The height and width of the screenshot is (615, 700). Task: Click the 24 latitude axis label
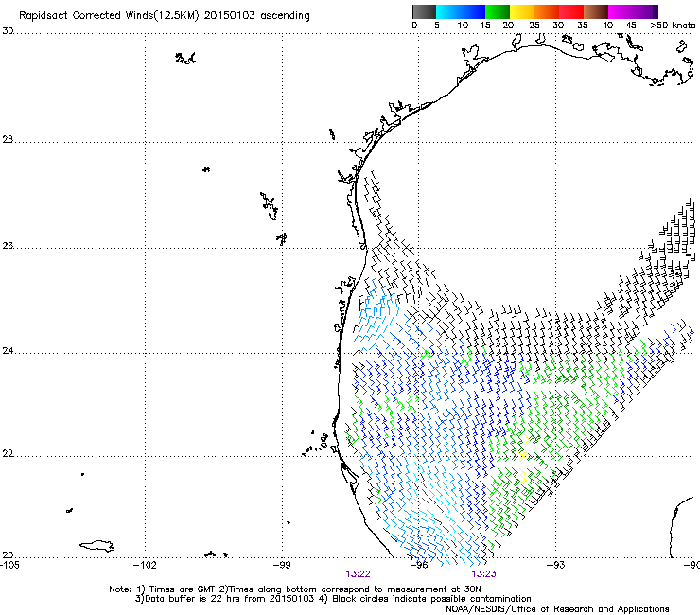[x=8, y=351]
